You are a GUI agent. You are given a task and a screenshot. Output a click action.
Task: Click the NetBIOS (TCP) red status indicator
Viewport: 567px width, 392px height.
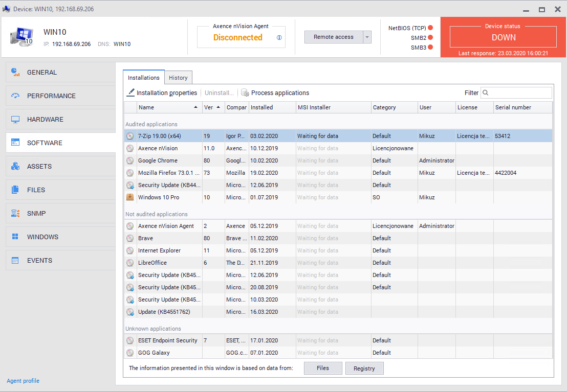tap(430, 28)
